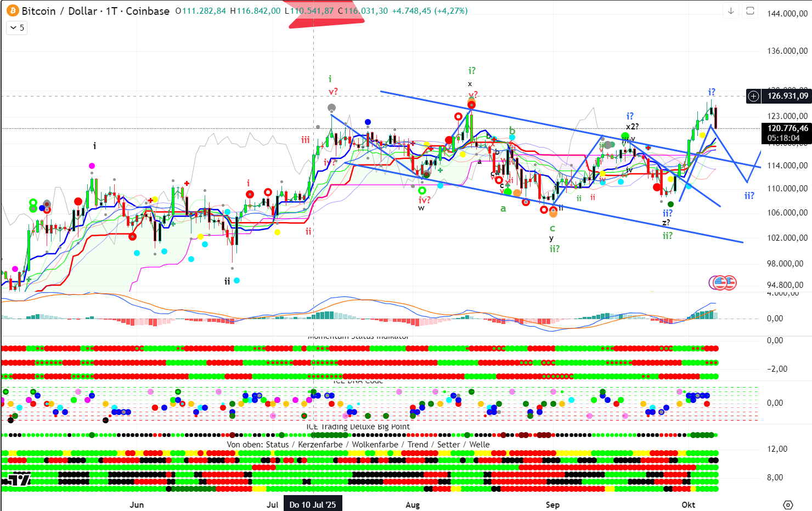812x511 pixels.
Task: Click the down-arrow pane button at top right
Action: [731, 11]
